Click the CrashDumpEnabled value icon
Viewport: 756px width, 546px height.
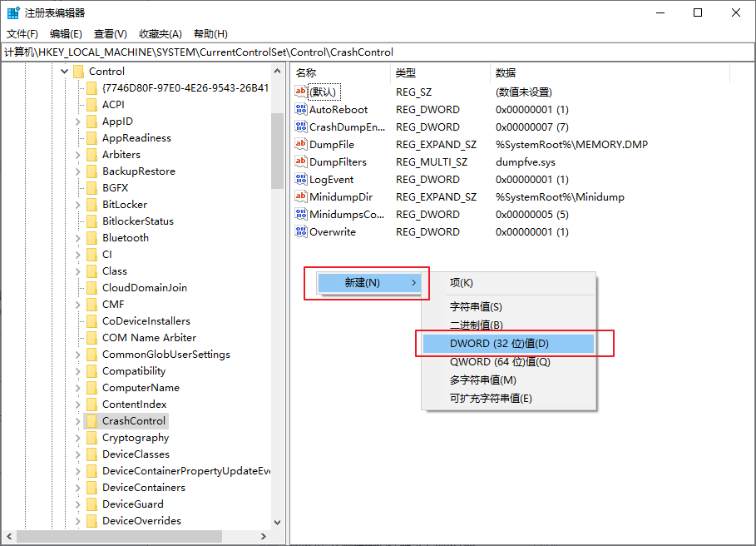(301, 127)
